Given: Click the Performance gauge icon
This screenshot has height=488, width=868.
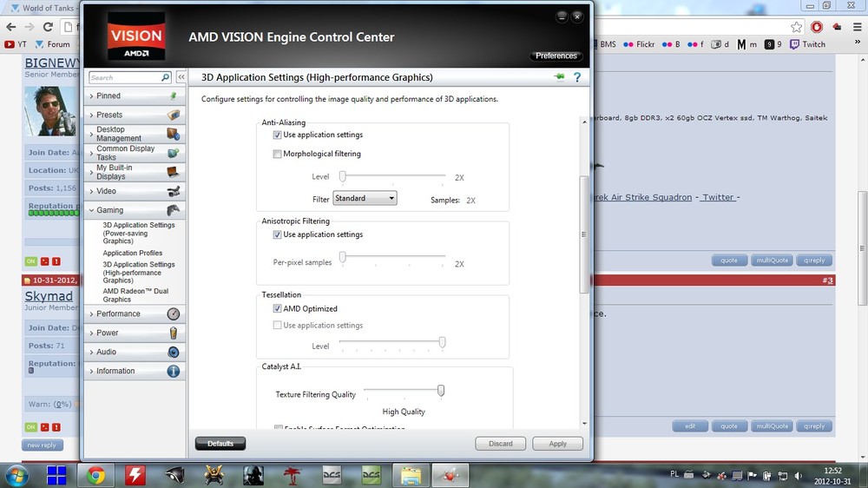Looking at the screenshot, I should 174,314.
